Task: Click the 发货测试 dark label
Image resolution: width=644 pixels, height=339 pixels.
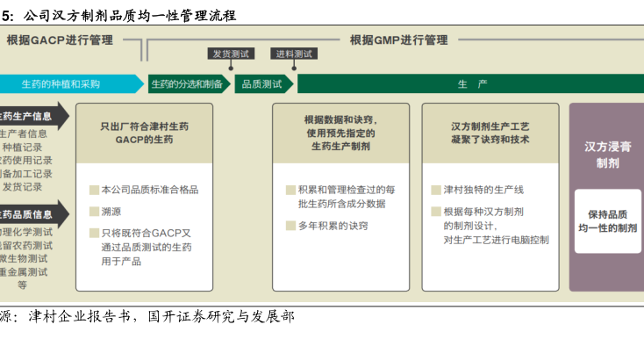Action: (x=231, y=54)
